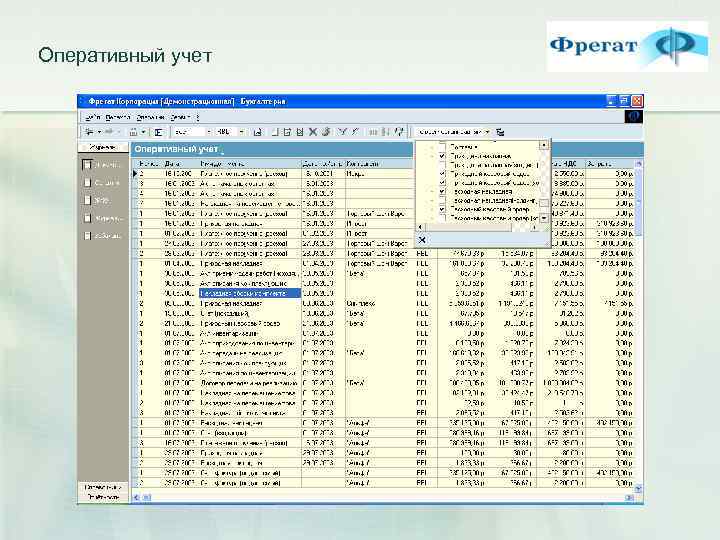The width and height of the screenshot is (720, 540).
Task: Select the first document item in the left sidebar
Action: click(x=102, y=164)
